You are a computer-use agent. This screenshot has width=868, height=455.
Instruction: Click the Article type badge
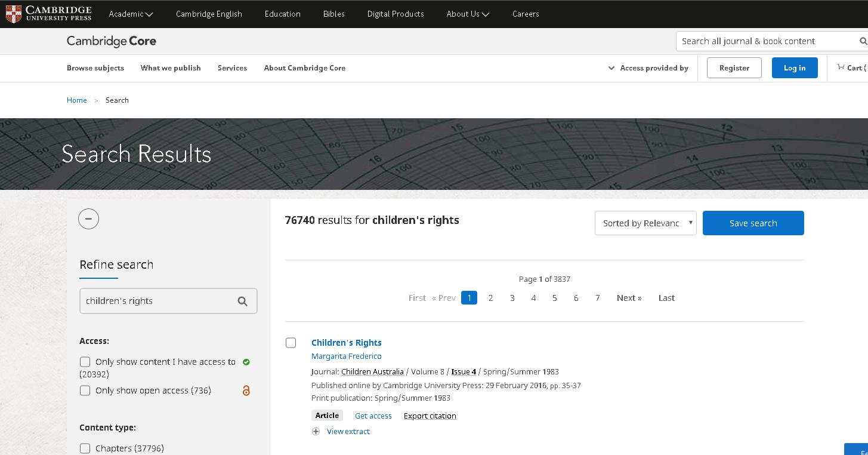point(327,416)
